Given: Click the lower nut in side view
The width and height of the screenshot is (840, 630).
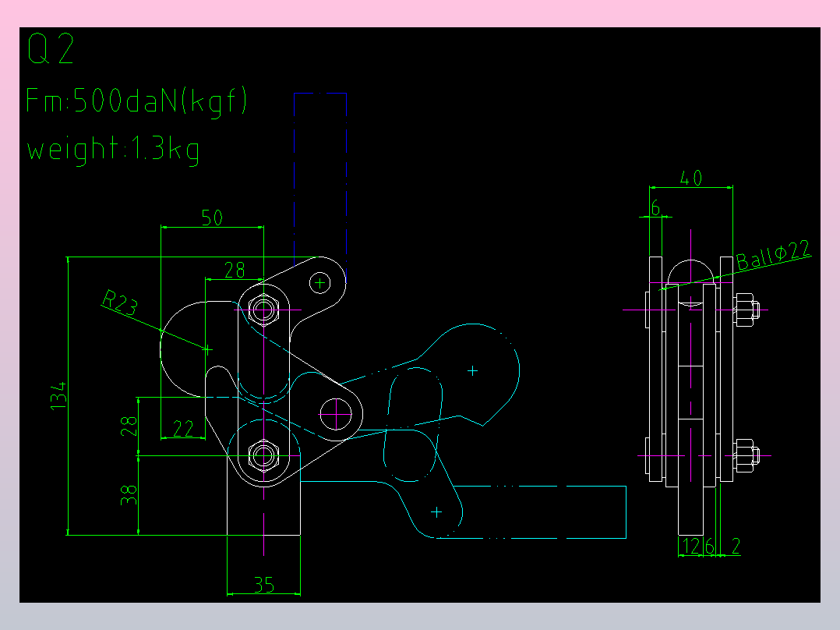Looking at the screenshot, I should tap(747, 456).
